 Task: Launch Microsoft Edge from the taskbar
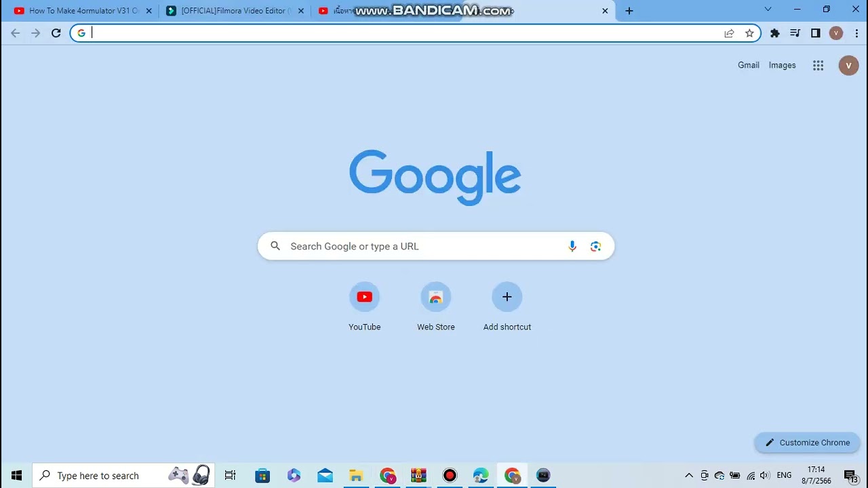(x=481, y=475)
